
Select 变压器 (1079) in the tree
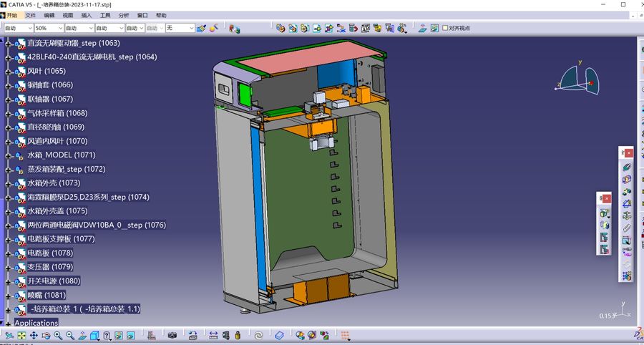50,267
